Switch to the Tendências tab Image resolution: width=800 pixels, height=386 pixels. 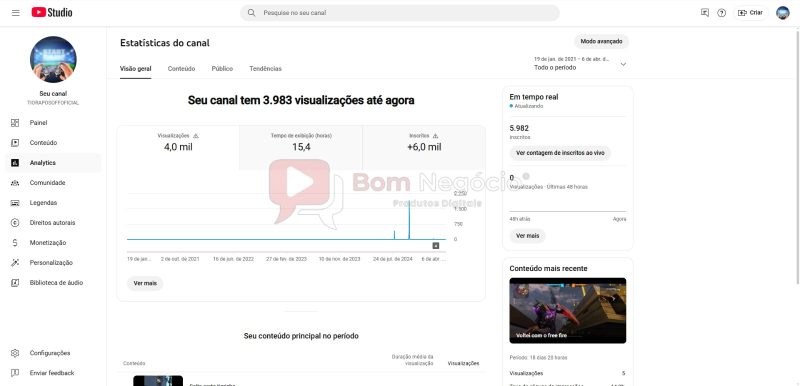tap(265, 68)
